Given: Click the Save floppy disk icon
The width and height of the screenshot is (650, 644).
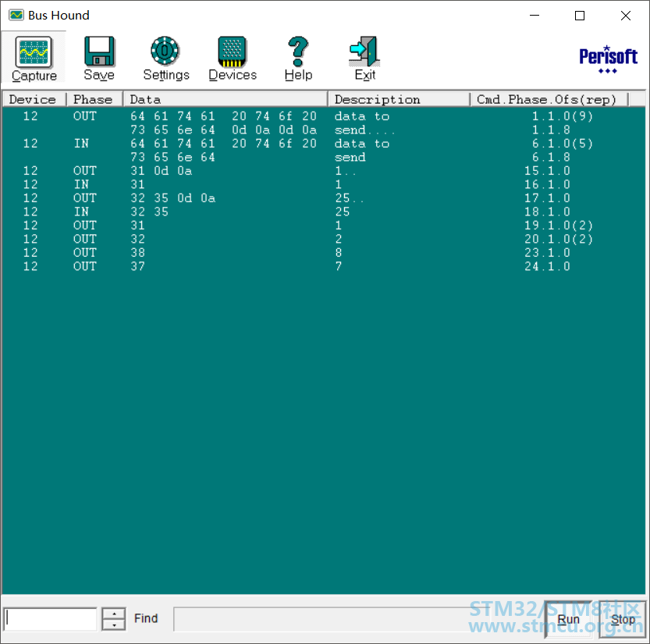Looking at the screenshot, I should pos(99,52).
